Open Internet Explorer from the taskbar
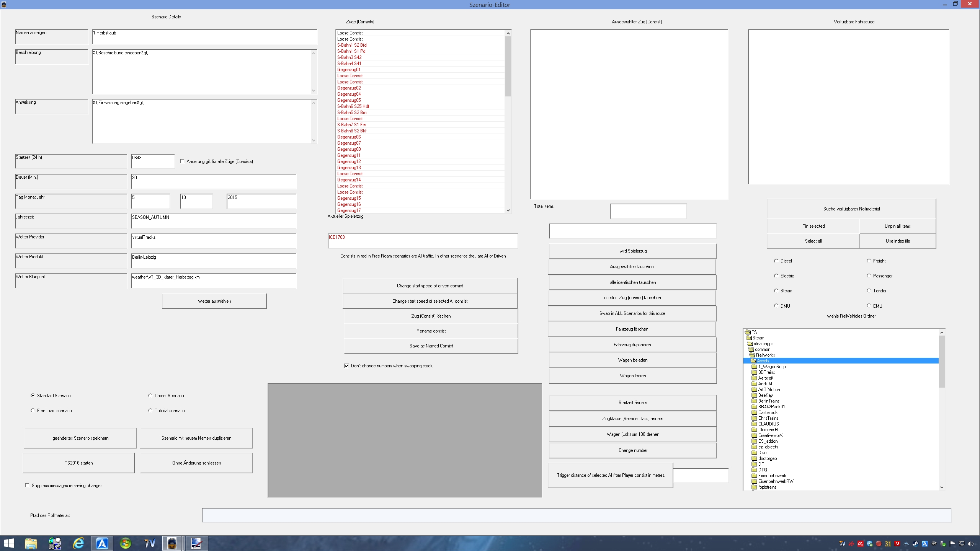This screenshot has height=551, width=980. (78, 543)
